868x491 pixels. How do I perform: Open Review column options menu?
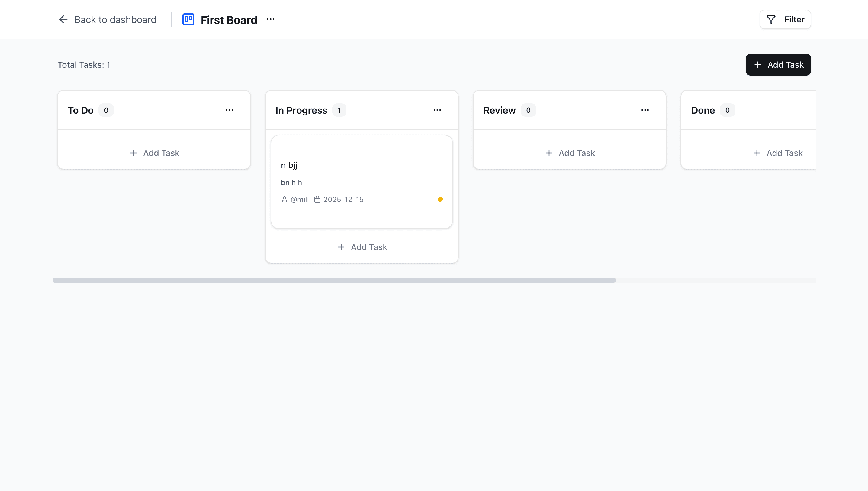645,110
